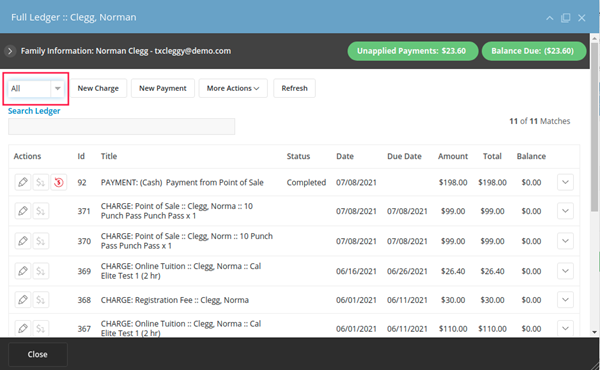Expand row details for charge 368

tap(565, 300)
